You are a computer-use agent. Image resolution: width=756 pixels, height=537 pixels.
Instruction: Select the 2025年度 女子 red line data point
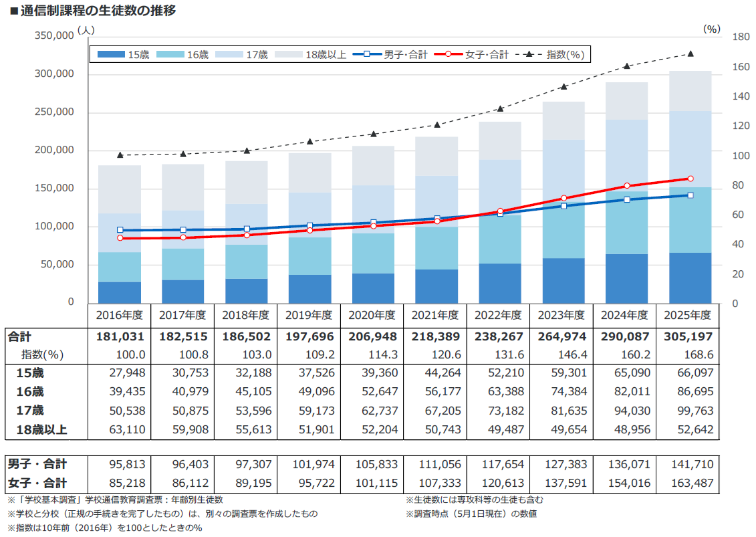(690, 179)
